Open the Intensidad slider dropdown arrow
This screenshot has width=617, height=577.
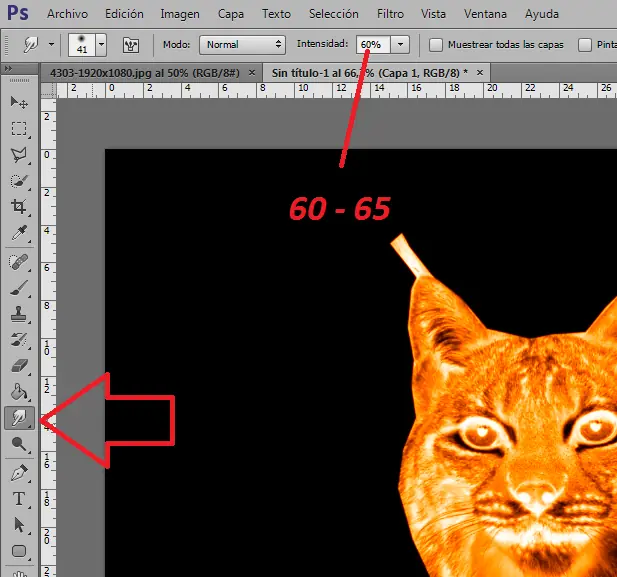coord(400,44)
